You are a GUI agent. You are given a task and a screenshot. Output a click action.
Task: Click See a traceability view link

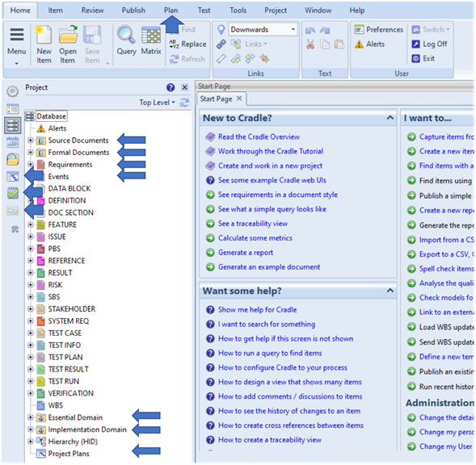point(253,224)
